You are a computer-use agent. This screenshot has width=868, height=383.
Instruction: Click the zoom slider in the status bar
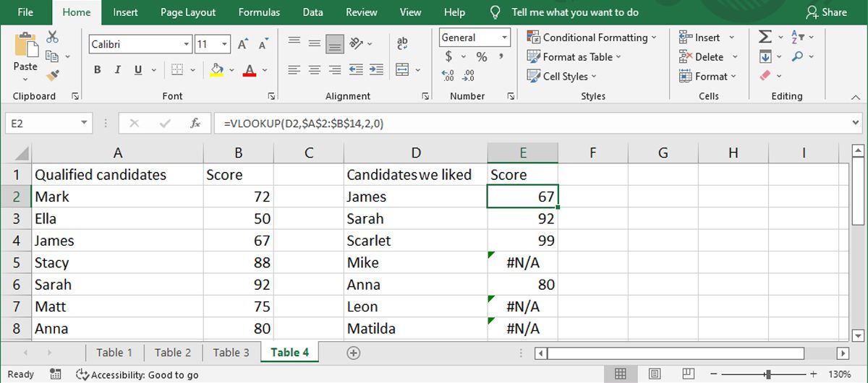coord(767,374)
